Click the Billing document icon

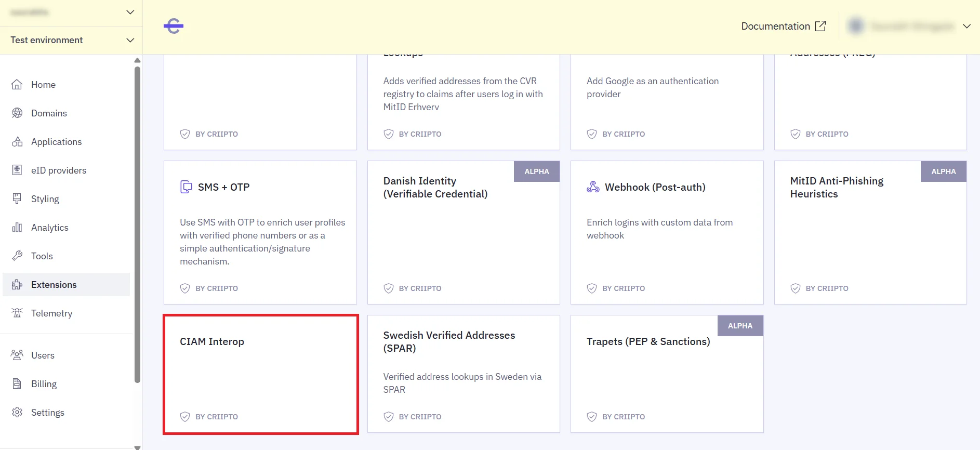coord(17,384)
